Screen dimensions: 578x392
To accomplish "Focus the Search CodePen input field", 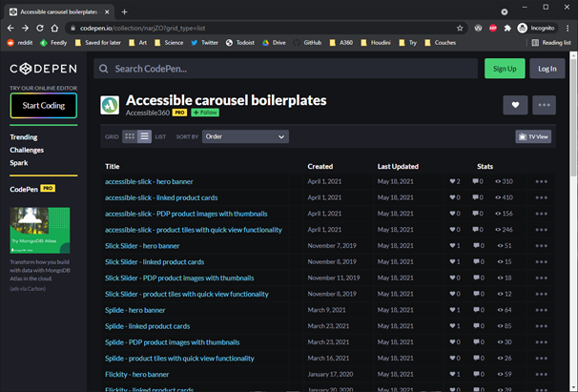I will point(286,69).
